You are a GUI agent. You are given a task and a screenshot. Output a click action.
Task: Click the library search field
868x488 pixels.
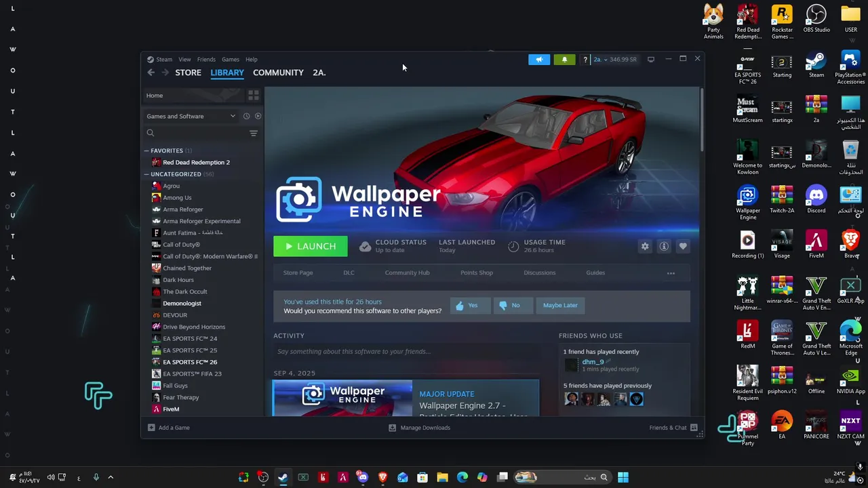195,134
